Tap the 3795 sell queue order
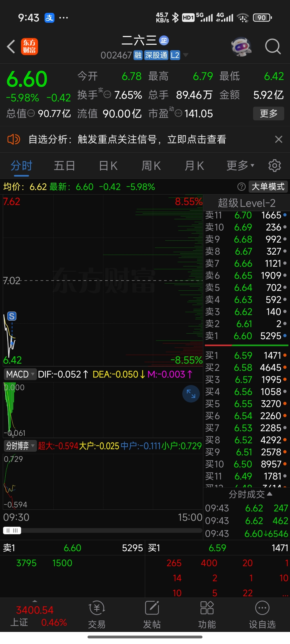 click(x=26, y=563)
